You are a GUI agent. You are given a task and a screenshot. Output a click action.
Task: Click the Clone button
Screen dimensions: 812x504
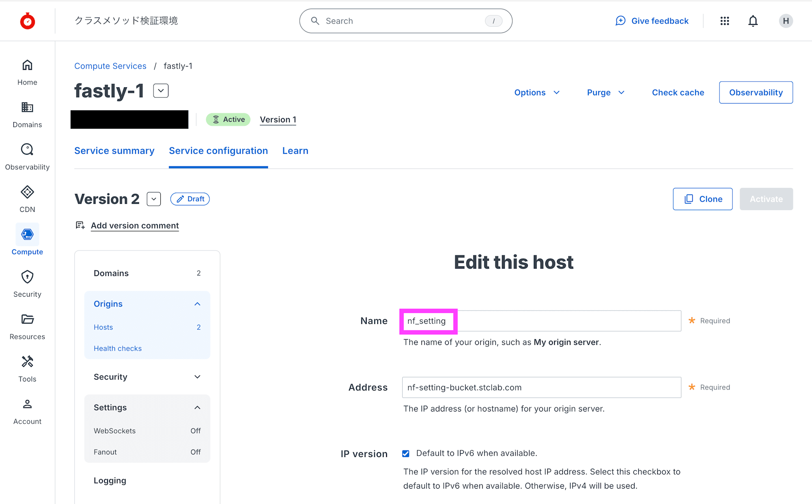702,199
